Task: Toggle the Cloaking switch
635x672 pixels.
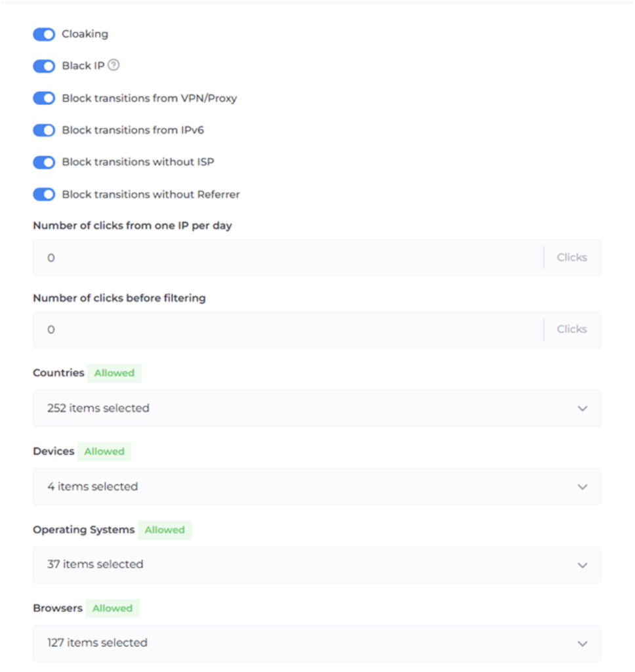Action: click(x=44, y=34)
